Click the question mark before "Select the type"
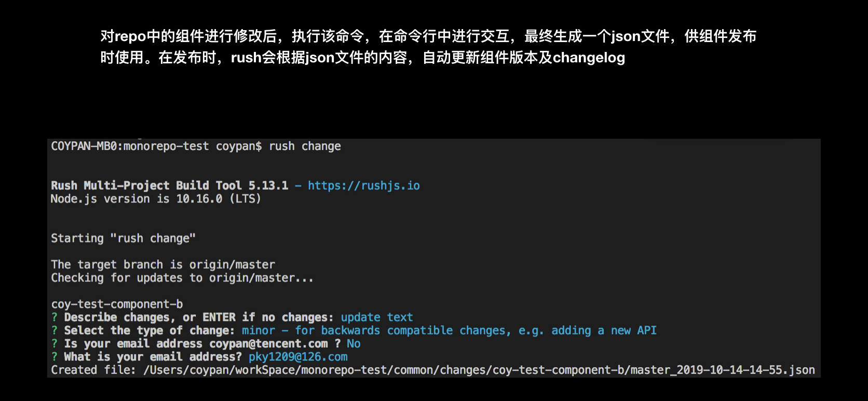The height and width of the screenshot is (401, 868). point(55,331)
